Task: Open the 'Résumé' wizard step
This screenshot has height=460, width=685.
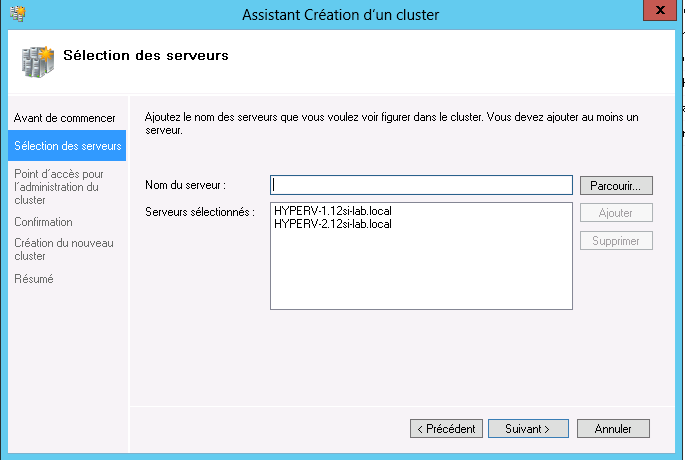Action: [x=34, y=279]
